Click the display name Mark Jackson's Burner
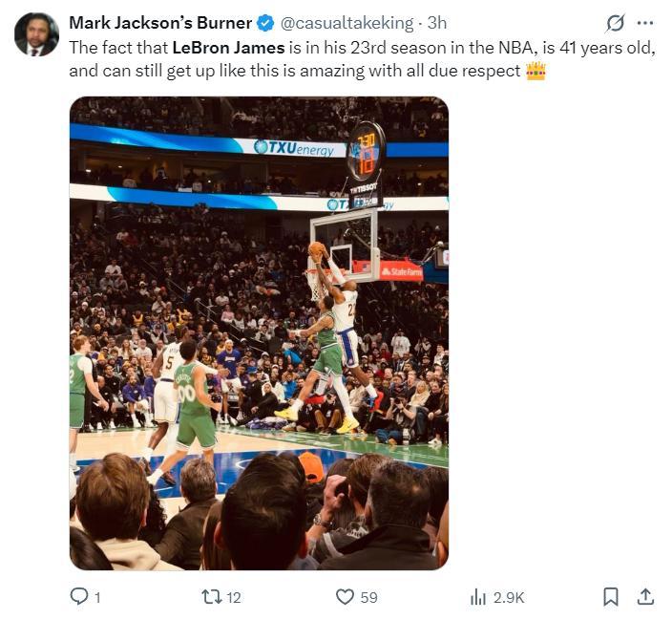The width and height of the screenshot is (672, 620). pyautogui.click(x=160, y=23)
